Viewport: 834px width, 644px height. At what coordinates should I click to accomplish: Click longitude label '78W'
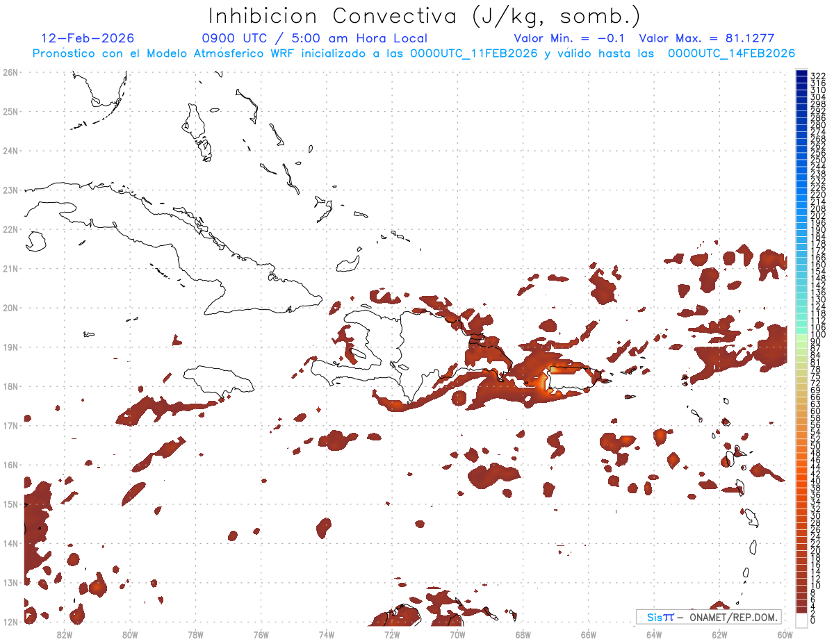pos(195,634)
